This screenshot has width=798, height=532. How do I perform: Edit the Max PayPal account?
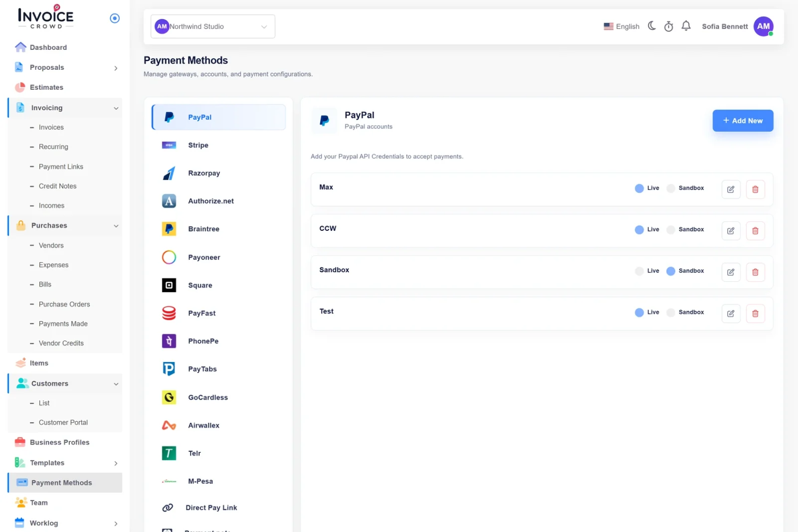(731, 189)
